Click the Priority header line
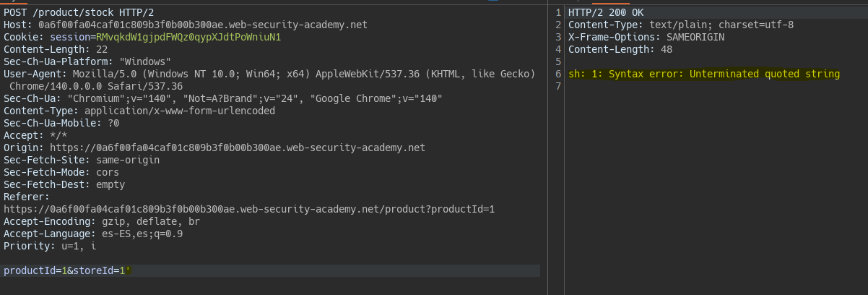This screenshot has height=295, width=868. [49, 246]
